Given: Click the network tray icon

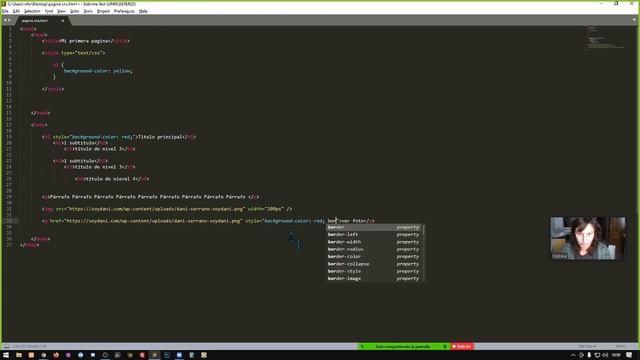Looking at the screenshot, I should coord(597,356).
